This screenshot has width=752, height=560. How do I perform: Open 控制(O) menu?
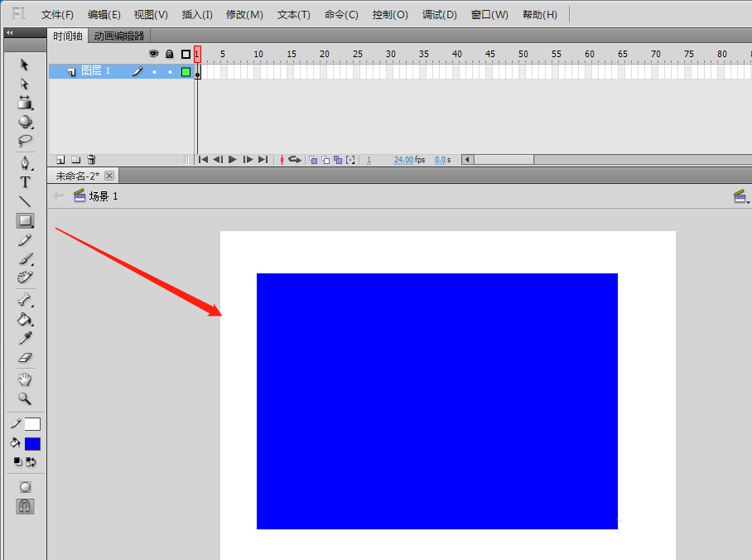tap(390, 15)
